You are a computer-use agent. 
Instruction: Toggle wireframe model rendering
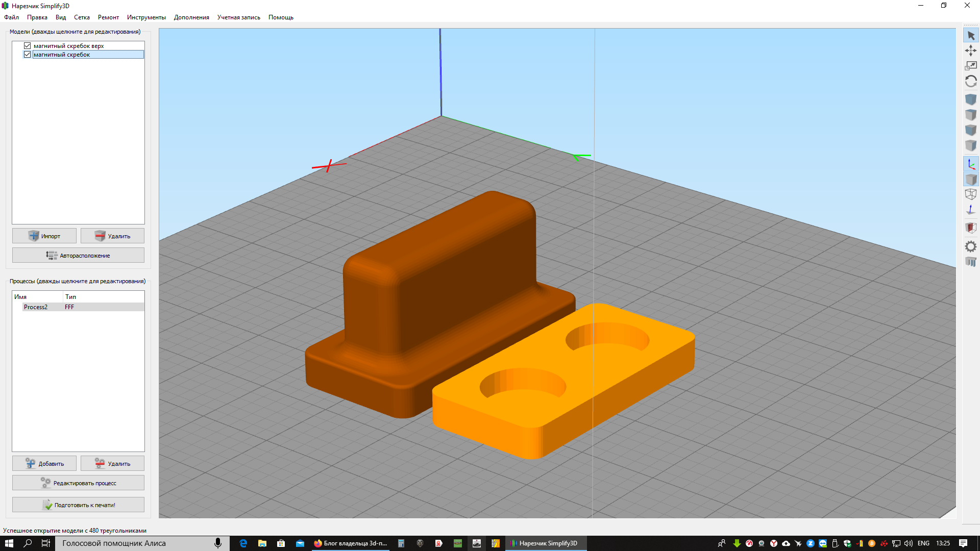pos(971,194)
